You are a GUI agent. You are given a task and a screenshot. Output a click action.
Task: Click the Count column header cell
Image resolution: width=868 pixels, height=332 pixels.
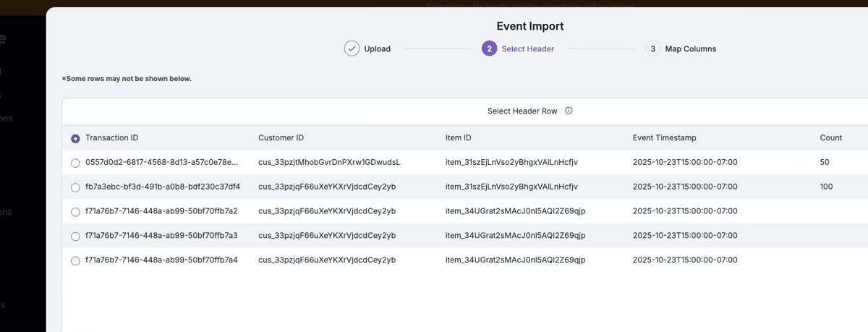[x=830, y=138]
